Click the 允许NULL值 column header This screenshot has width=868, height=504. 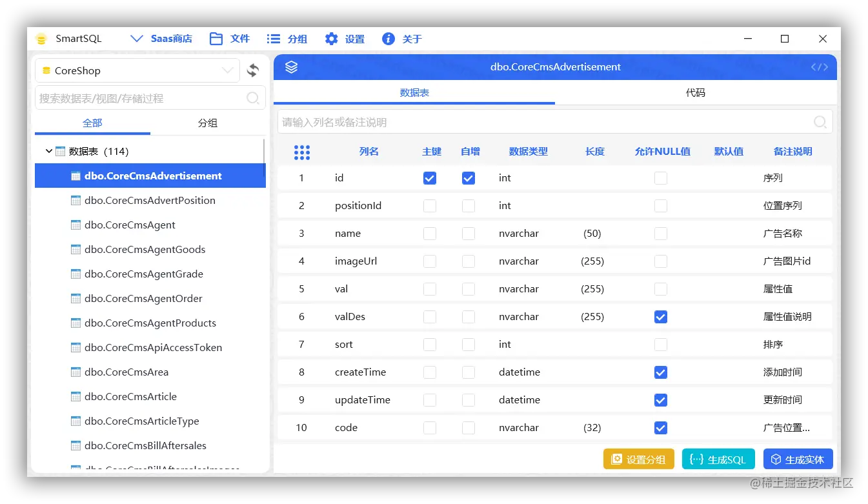(663, 152)
